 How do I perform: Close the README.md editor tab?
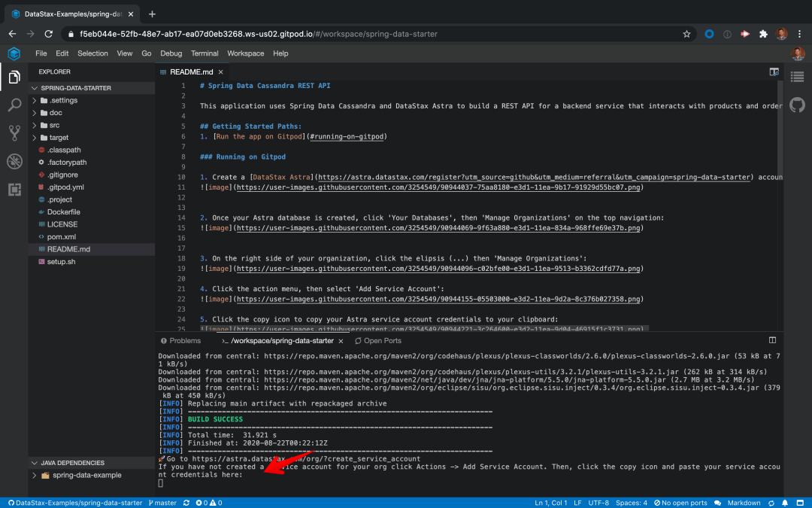[x=220, y=72]
